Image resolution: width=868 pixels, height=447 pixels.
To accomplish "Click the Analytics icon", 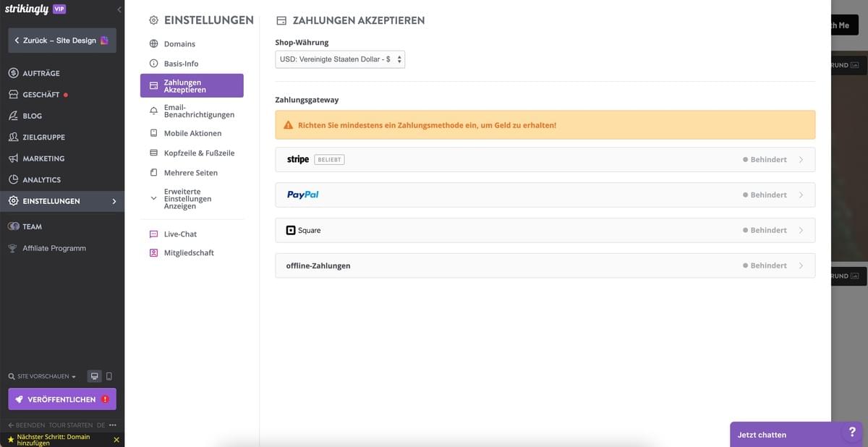I will (x=12, y=179).
